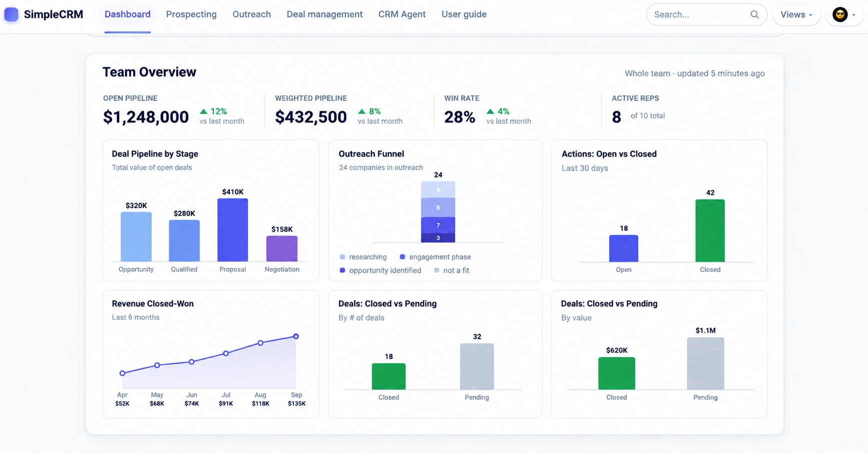Click the Outreach Funnel title
The width and height of the screenshot is (868, 453).
(x=371, y=154)
